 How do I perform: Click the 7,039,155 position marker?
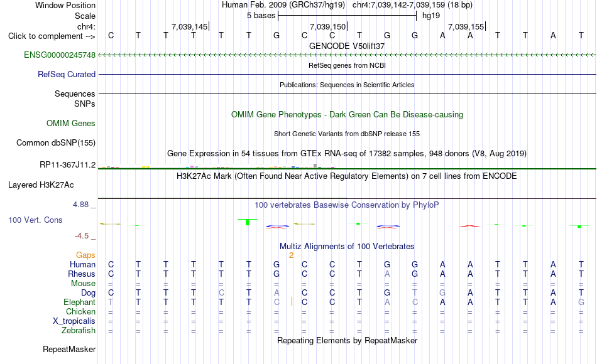[466, 26]
